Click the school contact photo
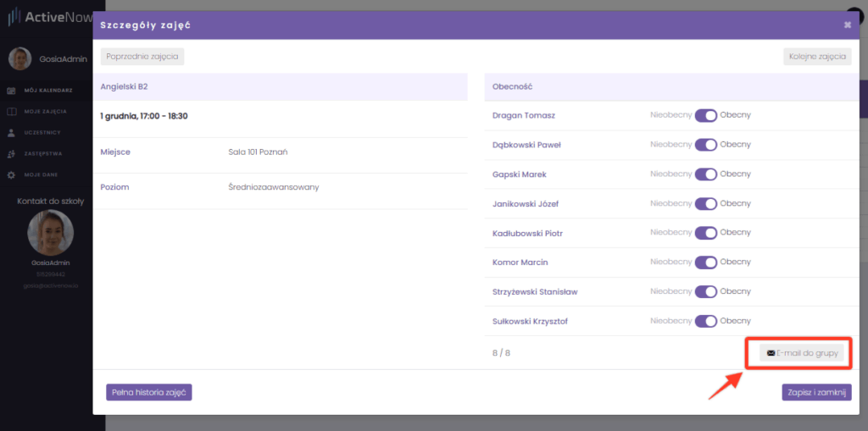The image size is (868, 431). click(51, 232)
